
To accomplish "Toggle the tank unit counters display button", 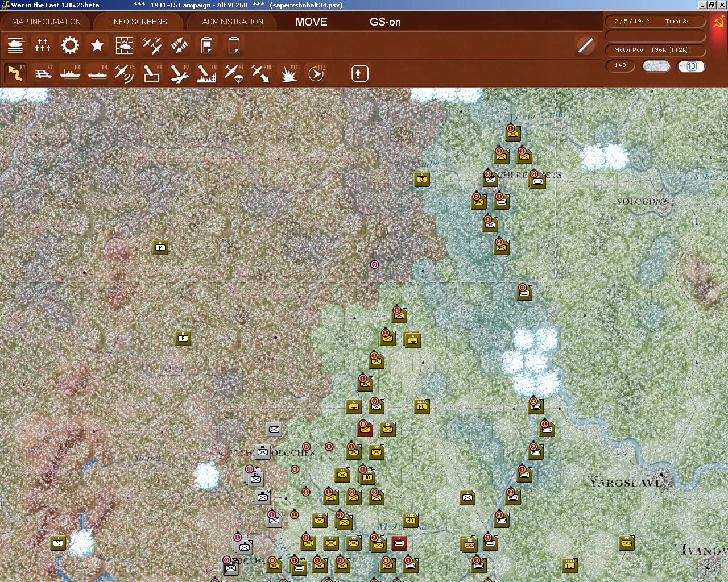I will [x=15, y=45].
